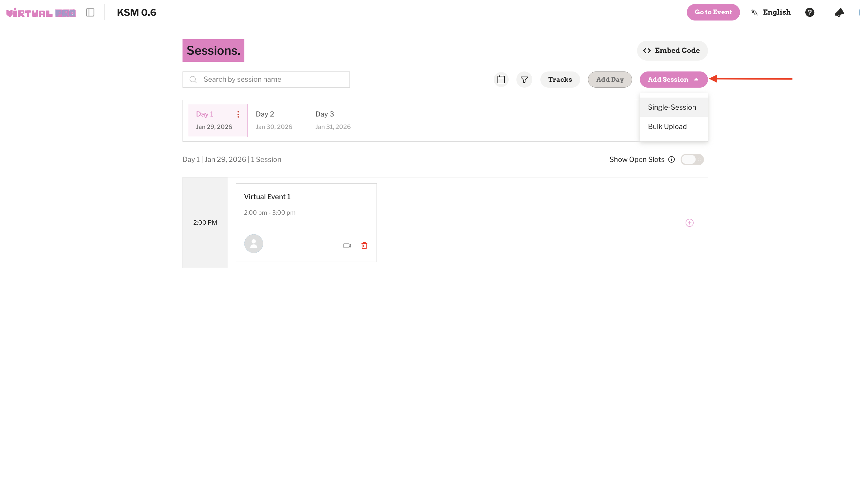This screenshot has width=860, height=504.
Task: Click the language translate icon
Action: (754, 12)
